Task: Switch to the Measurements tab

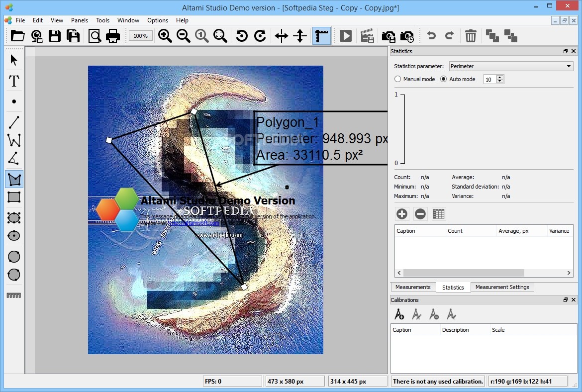Action: [413, 287]
